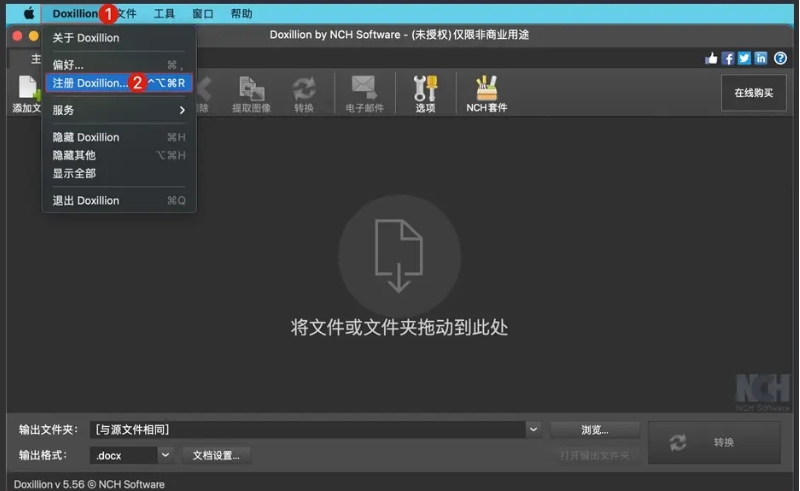
Task: Click the 浏览... button
Action: click(595, 430)
